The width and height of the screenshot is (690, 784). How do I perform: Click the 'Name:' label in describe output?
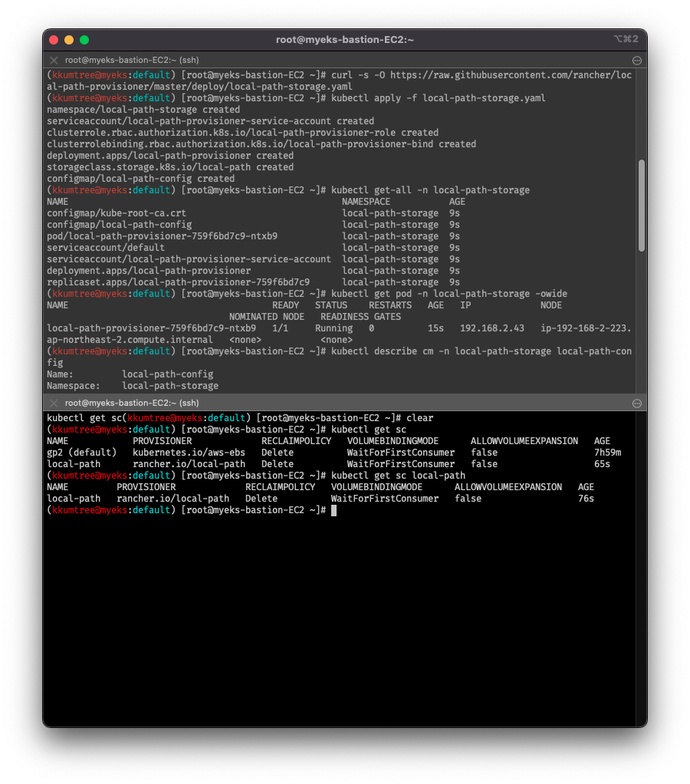[60, 374]
